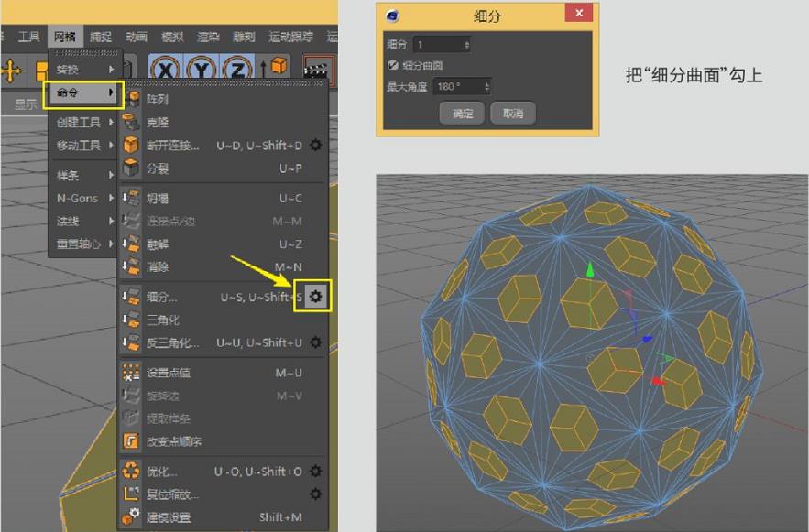Open the 网格 menu
Viewport: 809px width, 532px height.
tap(65, 37)
